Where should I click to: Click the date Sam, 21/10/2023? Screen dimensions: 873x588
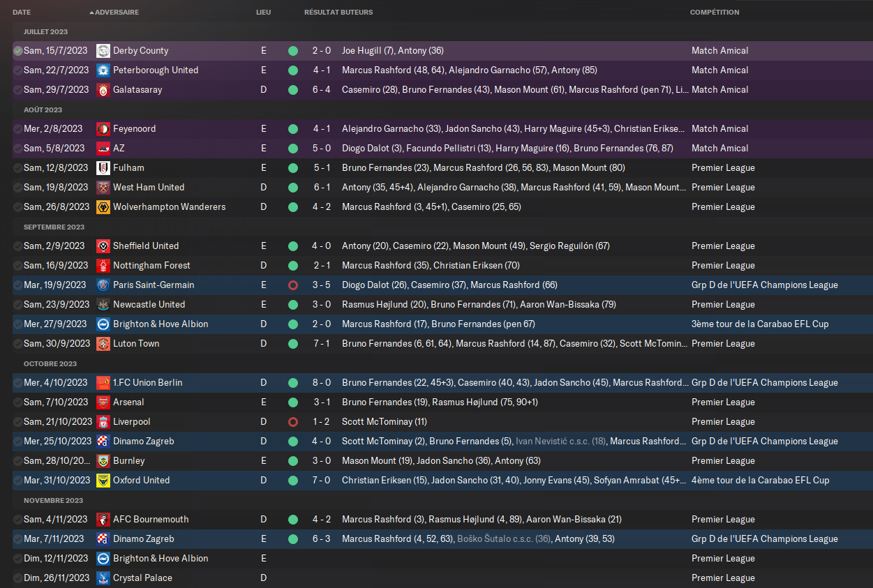[58, 422]
